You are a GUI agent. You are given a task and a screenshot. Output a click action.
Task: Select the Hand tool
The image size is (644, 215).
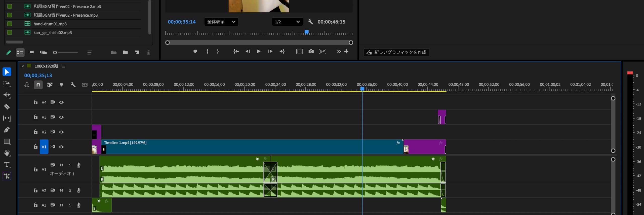point(7,153)
